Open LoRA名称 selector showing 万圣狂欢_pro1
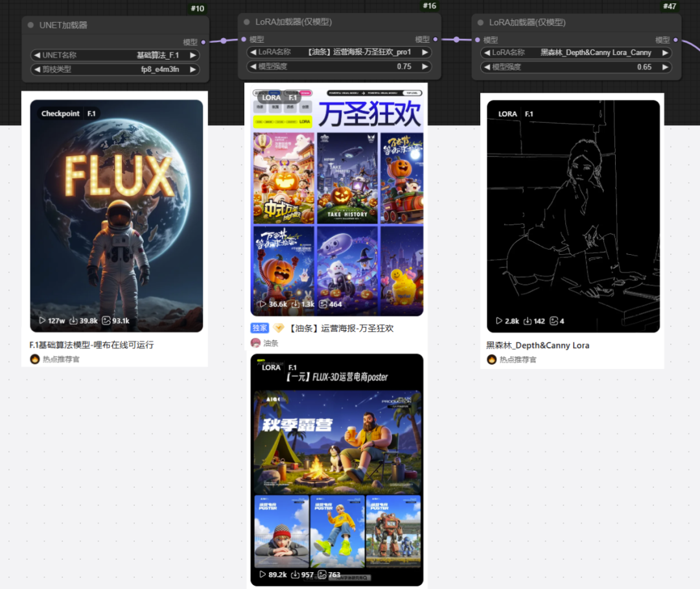 [339, 53]
